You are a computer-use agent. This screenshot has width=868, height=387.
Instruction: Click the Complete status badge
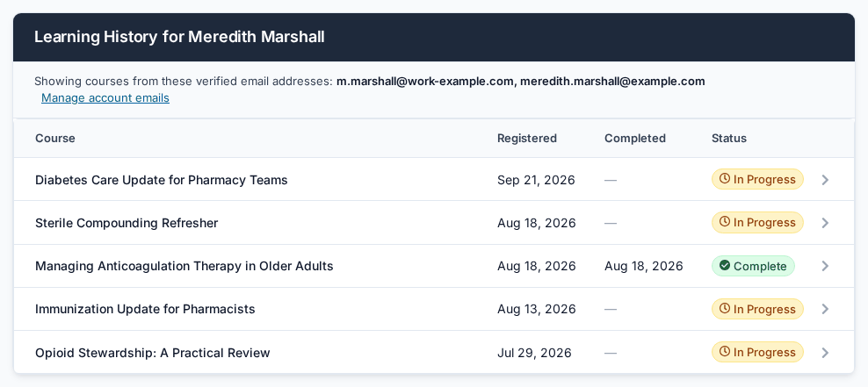click(753, 266)
